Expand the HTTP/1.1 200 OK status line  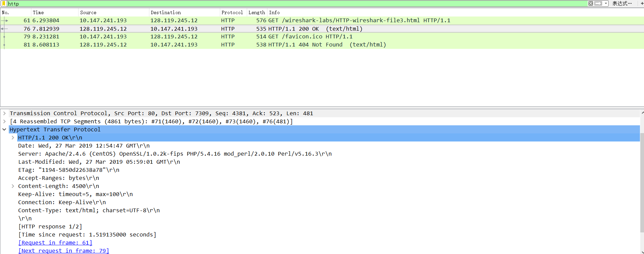13,138
